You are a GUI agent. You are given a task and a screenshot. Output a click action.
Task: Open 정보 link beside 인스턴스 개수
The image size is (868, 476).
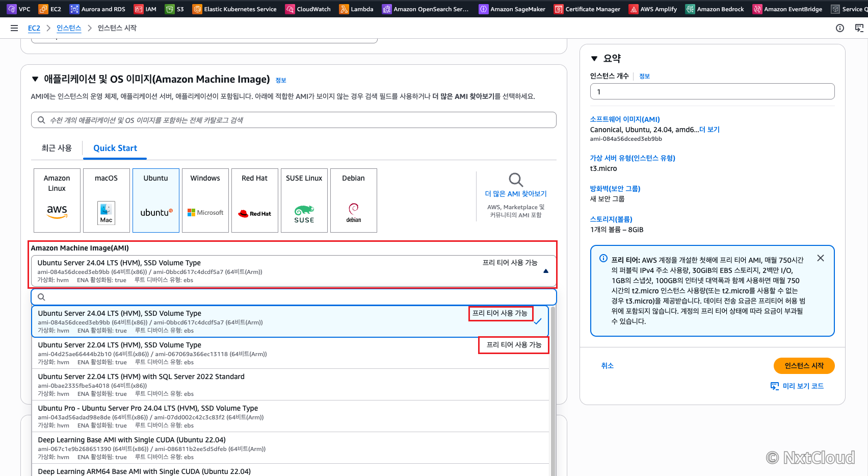(x=645, y=76)
